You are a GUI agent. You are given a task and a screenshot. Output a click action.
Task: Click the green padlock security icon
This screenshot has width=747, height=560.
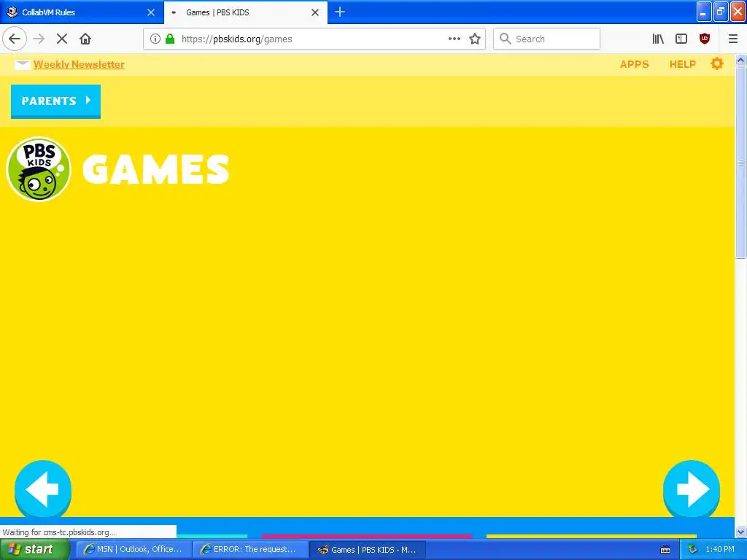[x=170, y=39]
